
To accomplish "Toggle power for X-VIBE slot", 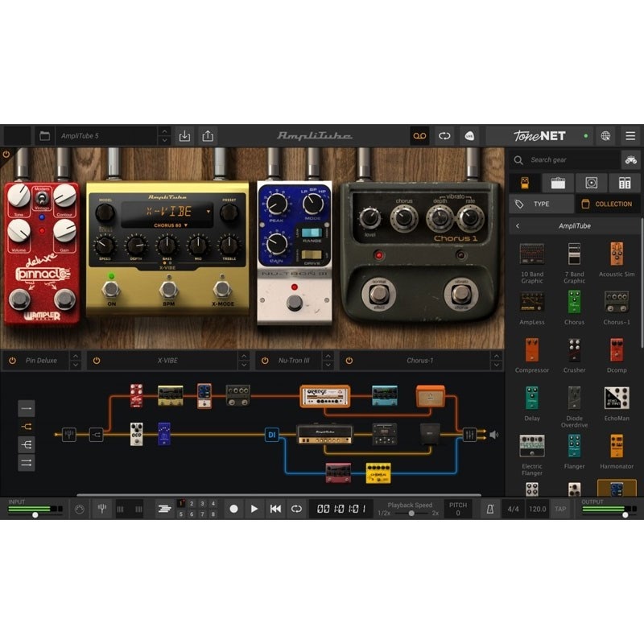I will [x=97, y=361].
